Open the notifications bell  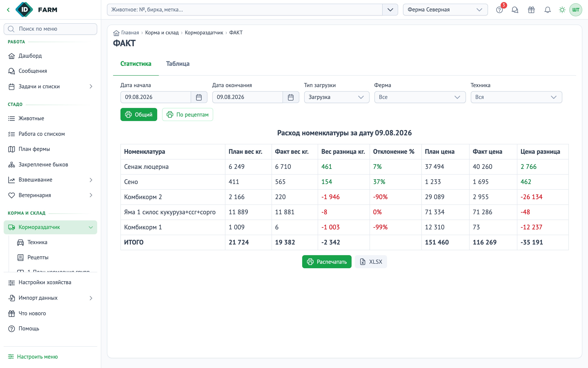coord(547,10)
